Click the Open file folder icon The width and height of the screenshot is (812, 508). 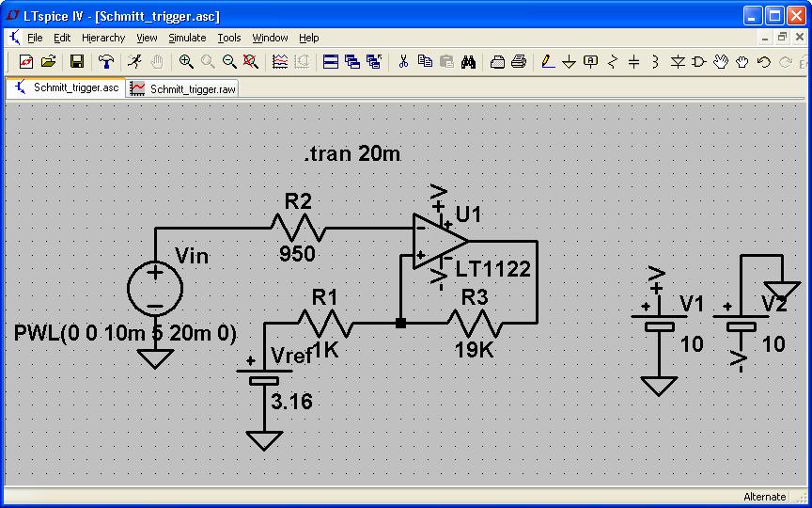pyautogui.click(x=48, y=62)
